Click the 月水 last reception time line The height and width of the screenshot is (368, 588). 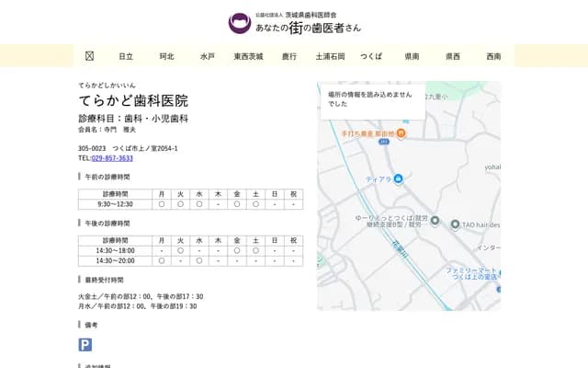point(137,306)
